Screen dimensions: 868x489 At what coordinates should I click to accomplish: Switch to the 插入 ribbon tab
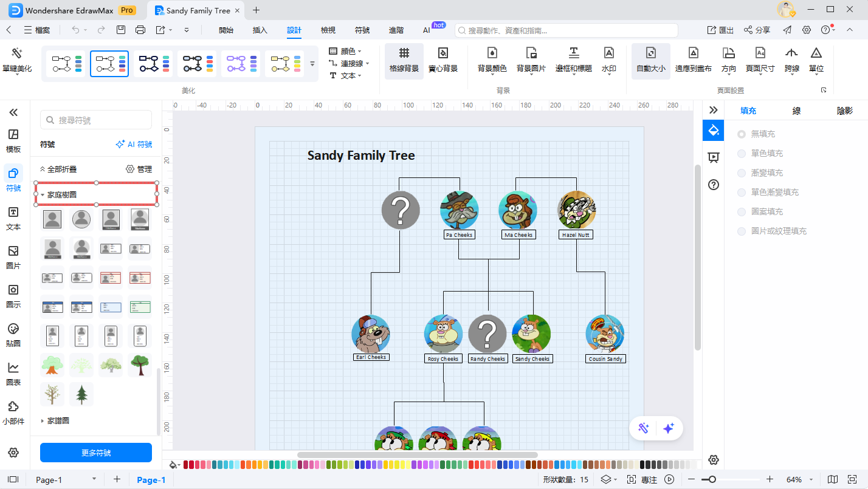click(x=260, y=30)
